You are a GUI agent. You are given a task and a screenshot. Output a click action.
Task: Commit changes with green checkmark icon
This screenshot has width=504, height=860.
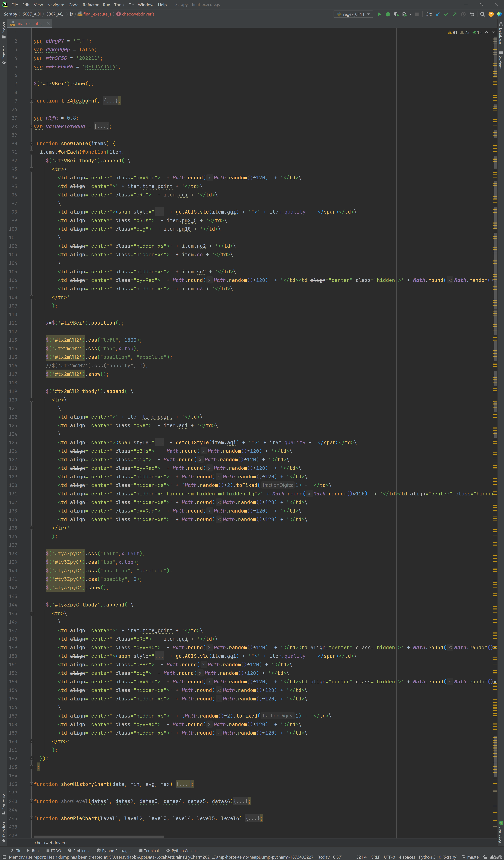coord(446,14)
